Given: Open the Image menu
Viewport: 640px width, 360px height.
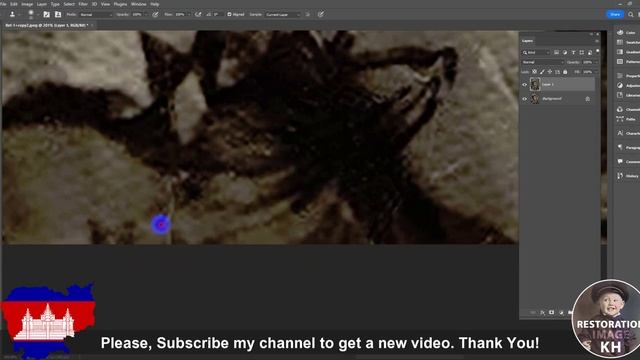Looking at the screenshot, I should [27, 4].
